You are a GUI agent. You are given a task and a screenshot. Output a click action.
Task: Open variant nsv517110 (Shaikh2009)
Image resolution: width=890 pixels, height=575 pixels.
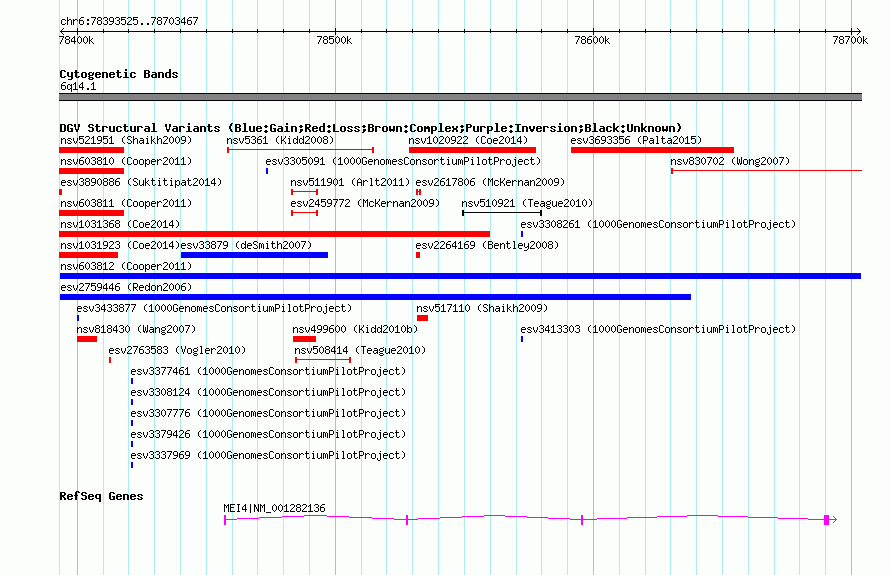[x=482, y=308]
